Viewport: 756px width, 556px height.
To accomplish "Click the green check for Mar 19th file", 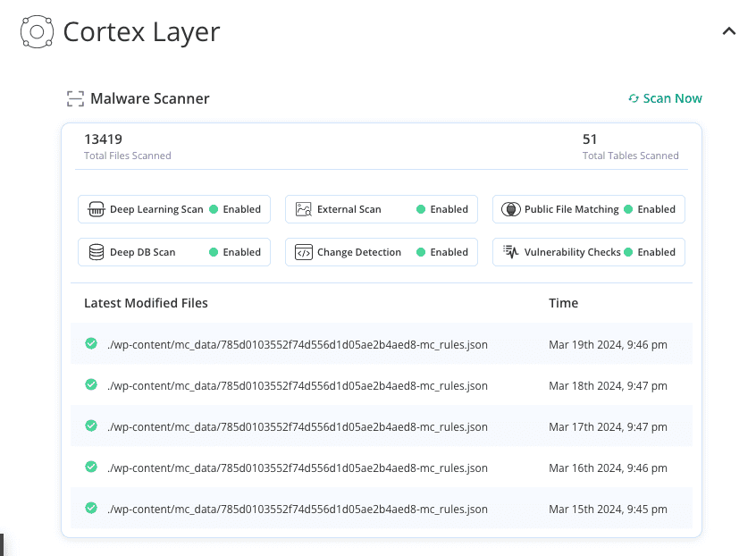I will tap(91, 343).
